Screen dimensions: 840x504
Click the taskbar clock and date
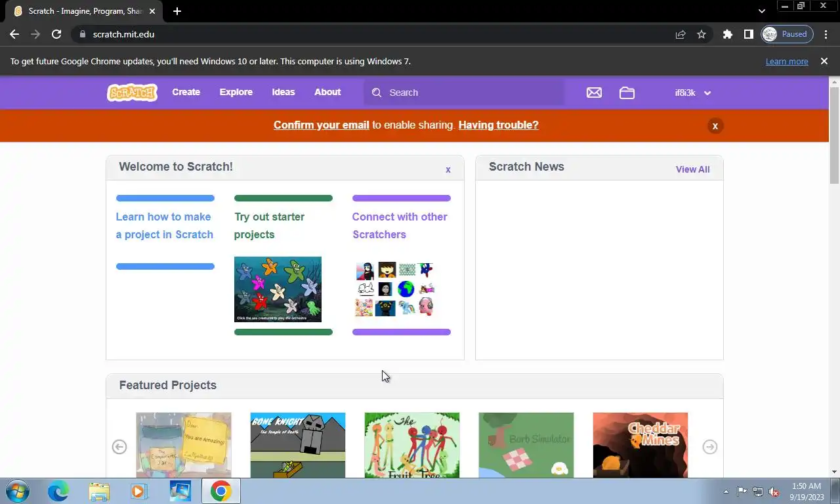pos(806,492)
